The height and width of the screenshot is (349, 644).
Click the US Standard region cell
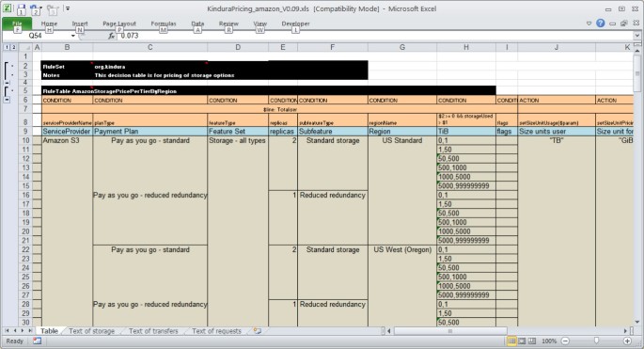click(x=402, y=140)
